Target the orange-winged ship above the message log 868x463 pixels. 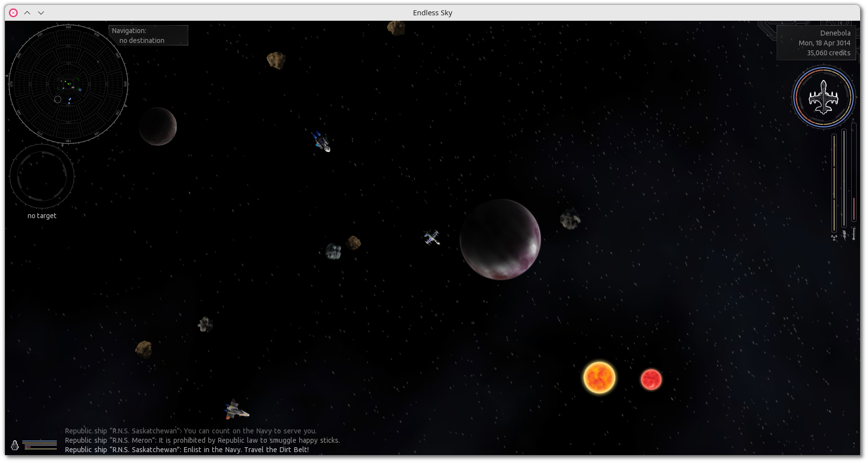(x=237, y=410)
